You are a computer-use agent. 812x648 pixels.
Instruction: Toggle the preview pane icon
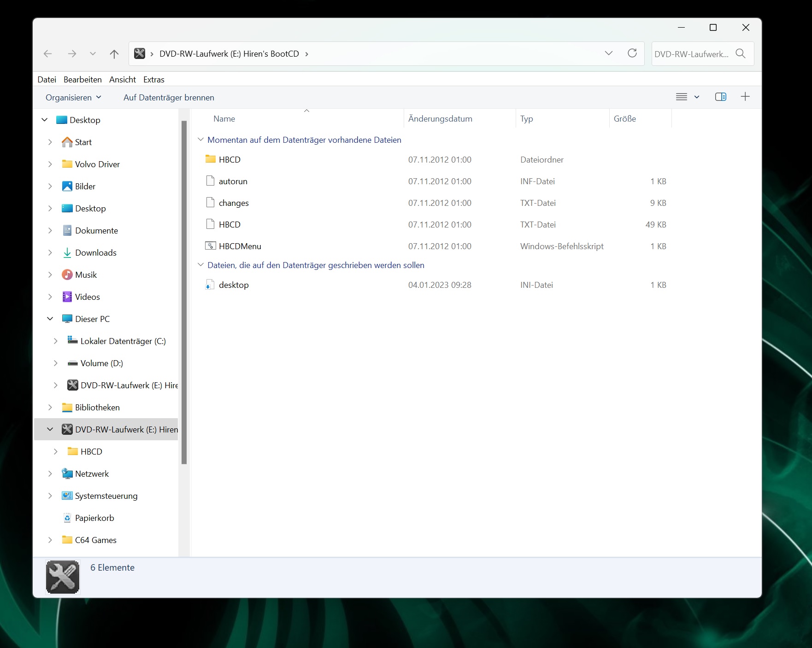click(721, 97)
